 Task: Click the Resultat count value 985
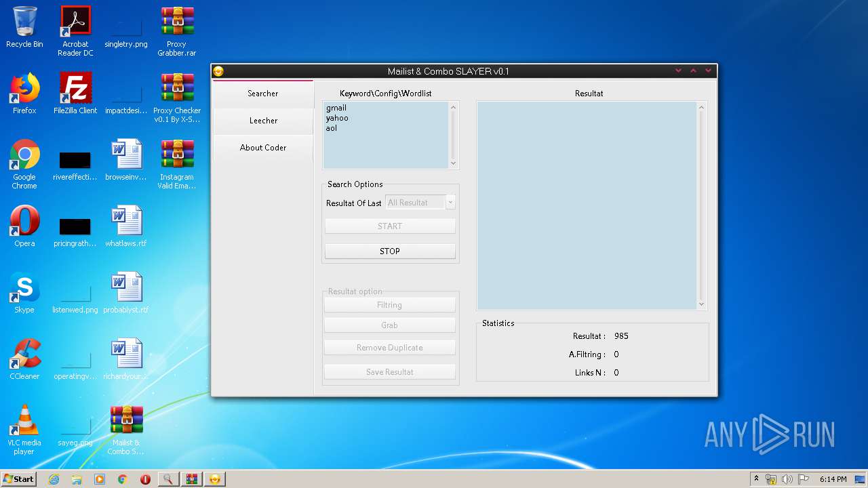click(x=621, y=336)
